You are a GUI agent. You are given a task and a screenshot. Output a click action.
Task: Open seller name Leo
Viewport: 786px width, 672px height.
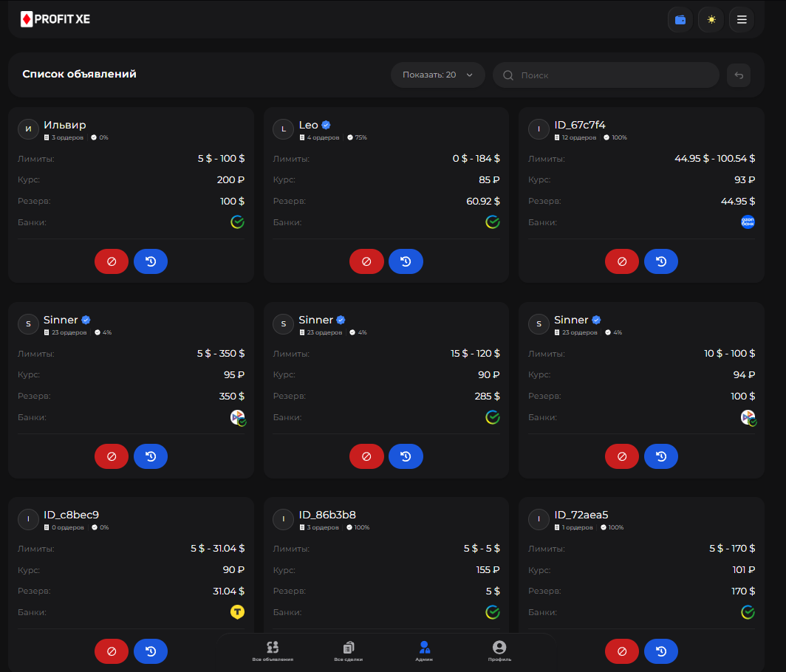click(x=308, y=125)
